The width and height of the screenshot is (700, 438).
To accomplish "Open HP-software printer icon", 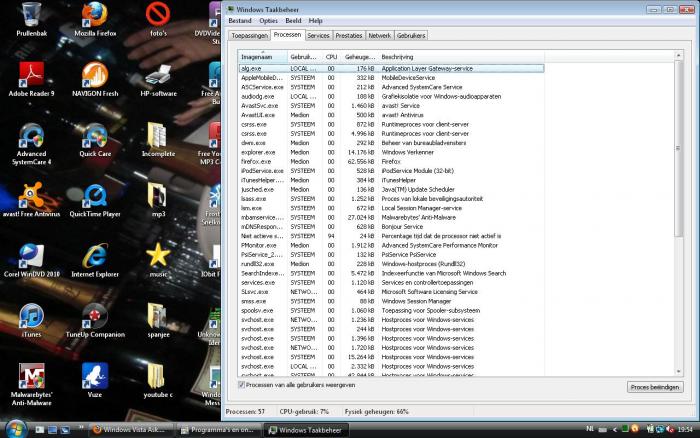I will (x=158, y=79).
